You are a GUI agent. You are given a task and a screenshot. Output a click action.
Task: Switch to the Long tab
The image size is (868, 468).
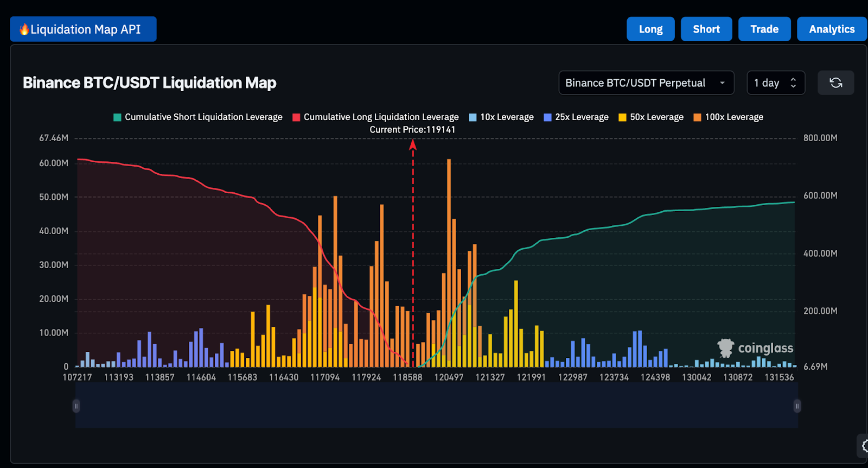pos(650,29)
